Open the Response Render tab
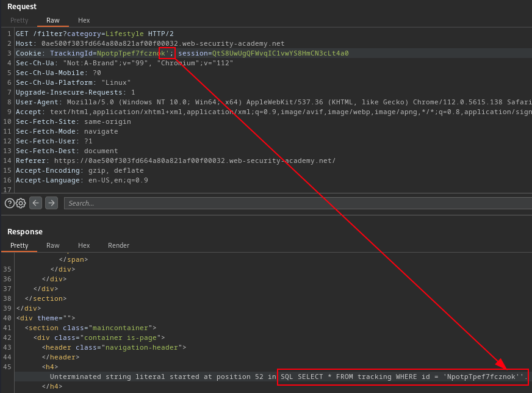This screenshot has width=532, height=393. pos(118,245)
